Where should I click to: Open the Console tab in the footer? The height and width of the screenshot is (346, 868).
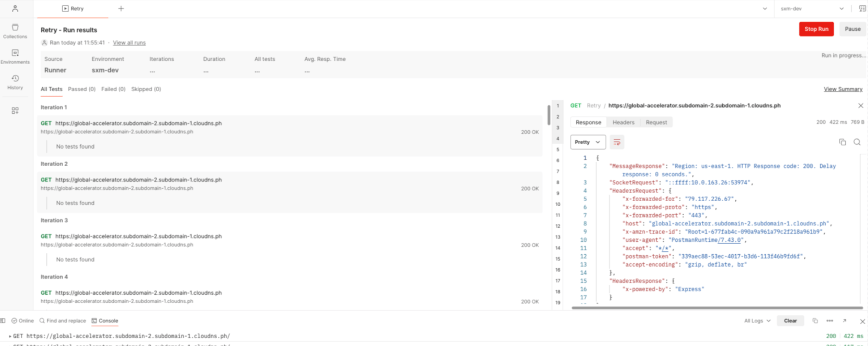tap(105, 321)
